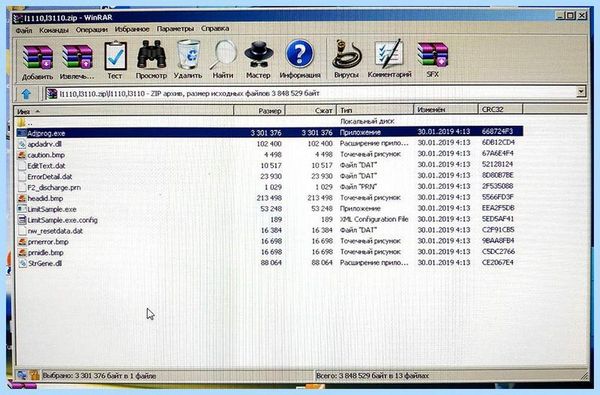Click size value 213 498 of headid.bmp
600x395 pixels.
269,198
